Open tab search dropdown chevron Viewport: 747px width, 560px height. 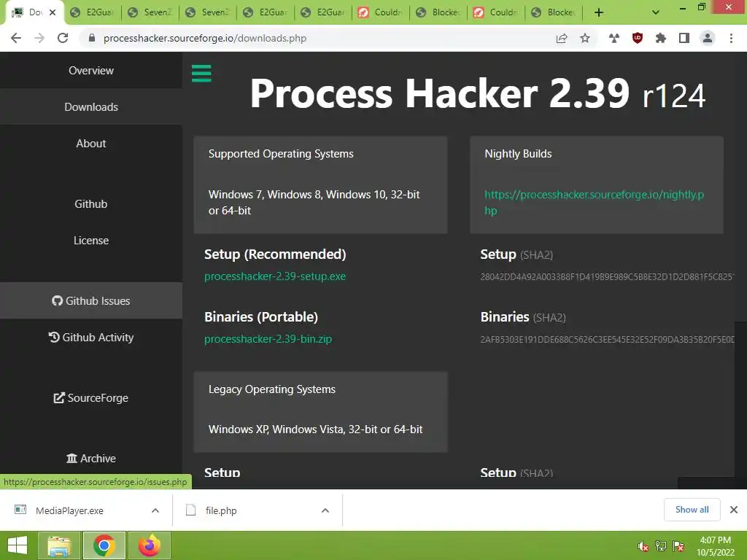point(656,12)
